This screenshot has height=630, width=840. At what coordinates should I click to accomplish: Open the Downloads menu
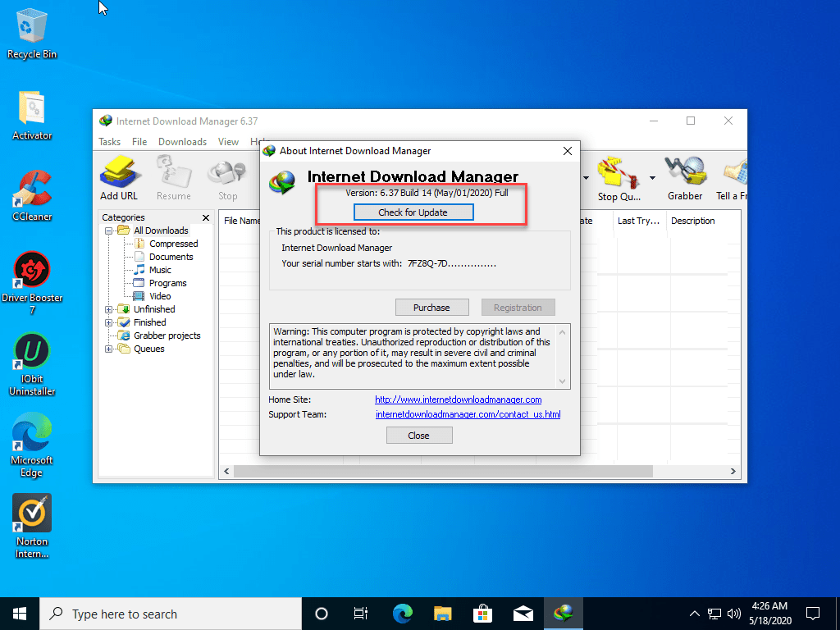click(x=182, y=141)
